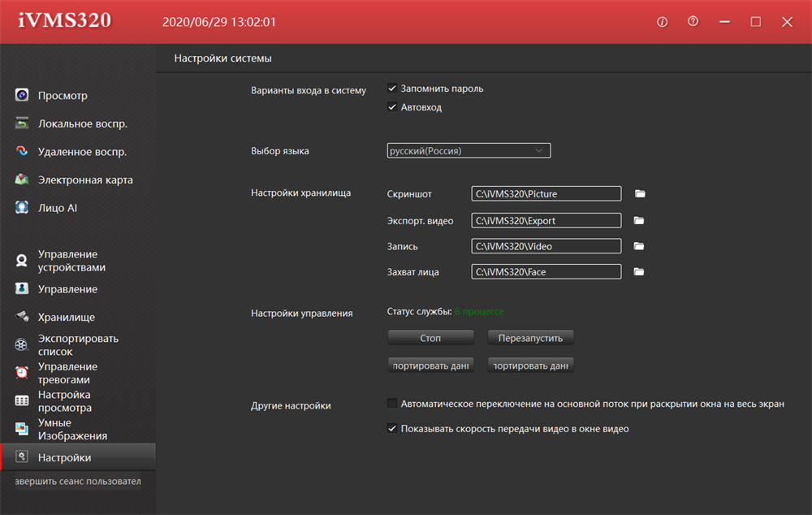The width and height of the screenshot is (812, 515).
Task: Click the Настройки хранилища label
Action: (301, 193)
